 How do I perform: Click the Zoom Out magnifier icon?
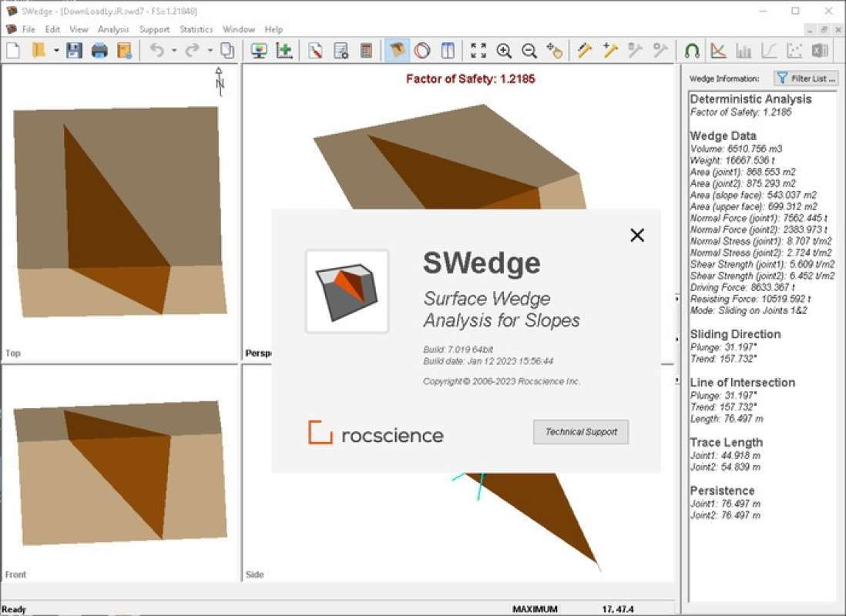click(529, 51)
